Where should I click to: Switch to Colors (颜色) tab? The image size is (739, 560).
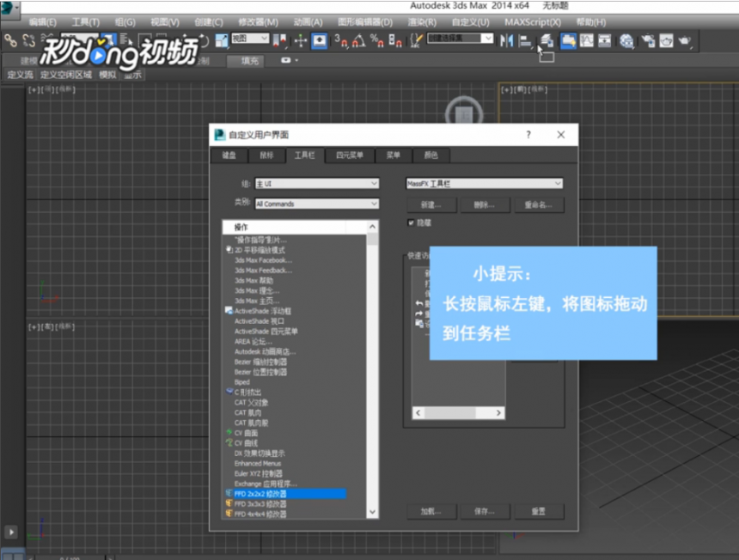[x=431, y=155]
